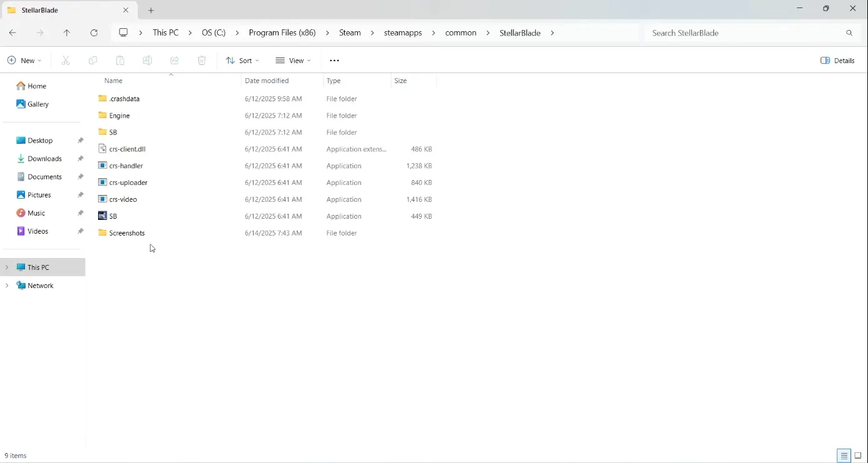Unpin Pictures pin icon
The width and height of the screenshot is (868, 463).
pos(81,195)
